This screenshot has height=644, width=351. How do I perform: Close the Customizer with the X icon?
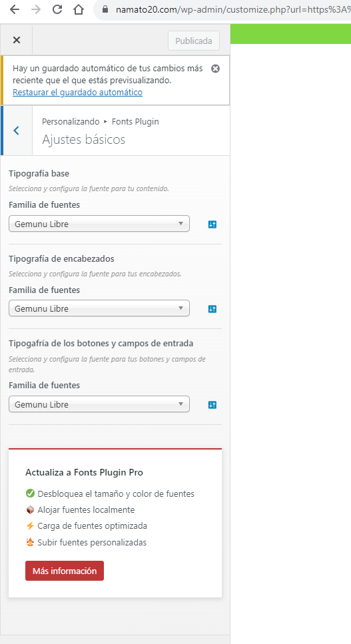click(17, 40)
